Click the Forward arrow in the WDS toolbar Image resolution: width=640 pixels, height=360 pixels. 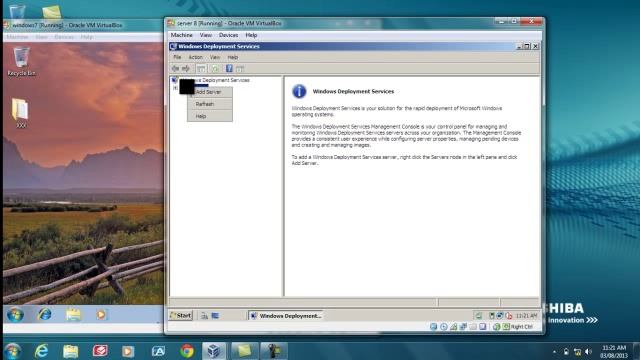(x=186, y=69)
